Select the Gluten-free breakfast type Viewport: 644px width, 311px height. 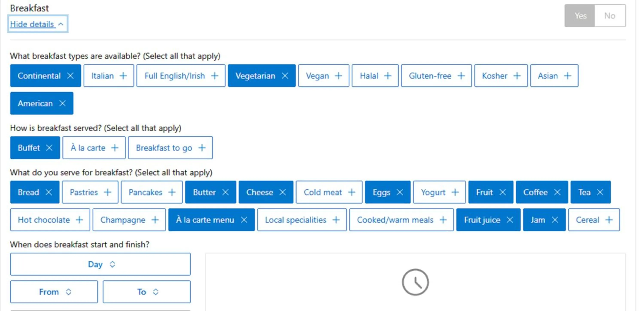pyautogui.click(x=436, y=76)
